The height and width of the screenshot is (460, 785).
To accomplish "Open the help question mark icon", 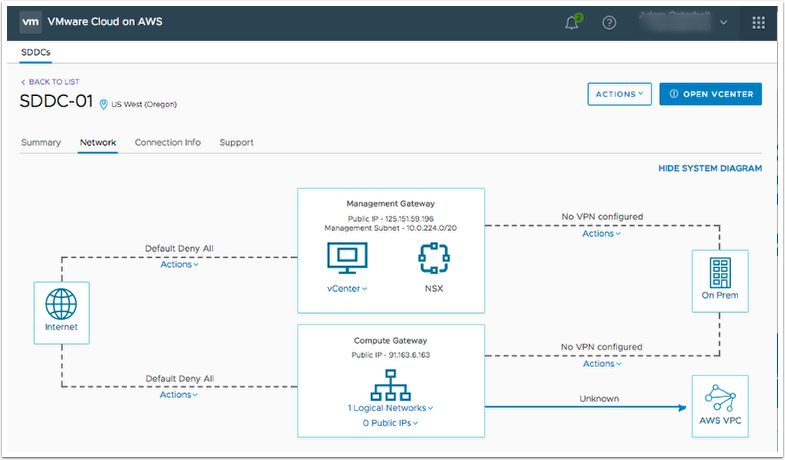I will (609, 22).
